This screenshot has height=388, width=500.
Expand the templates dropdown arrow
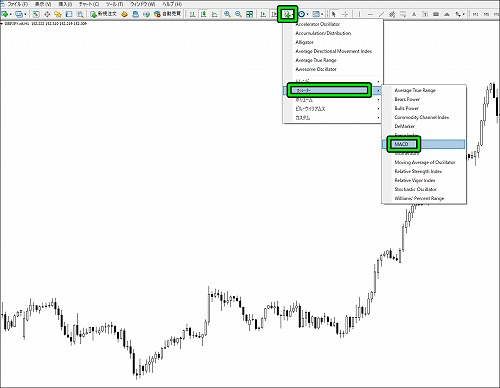[322, 14]
